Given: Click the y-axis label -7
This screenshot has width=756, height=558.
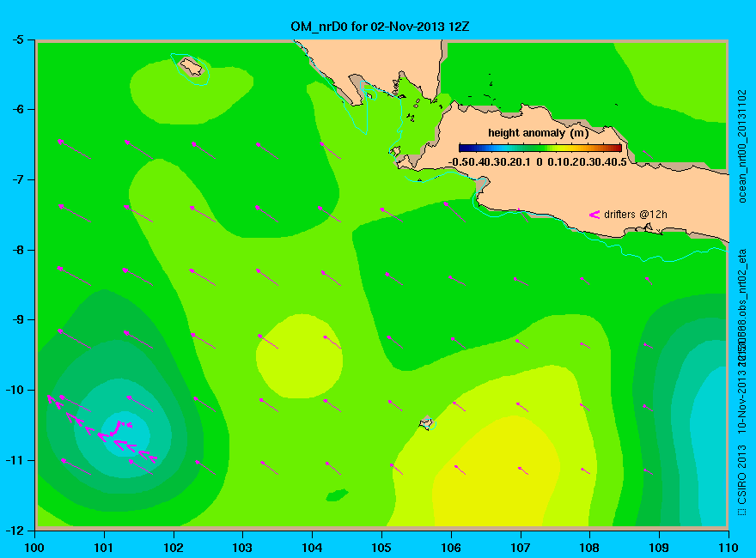Looking at the screenshot, I should tap(17, 179).
